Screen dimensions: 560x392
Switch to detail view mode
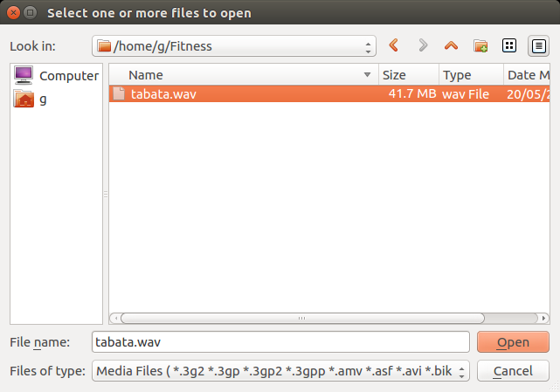537,45
